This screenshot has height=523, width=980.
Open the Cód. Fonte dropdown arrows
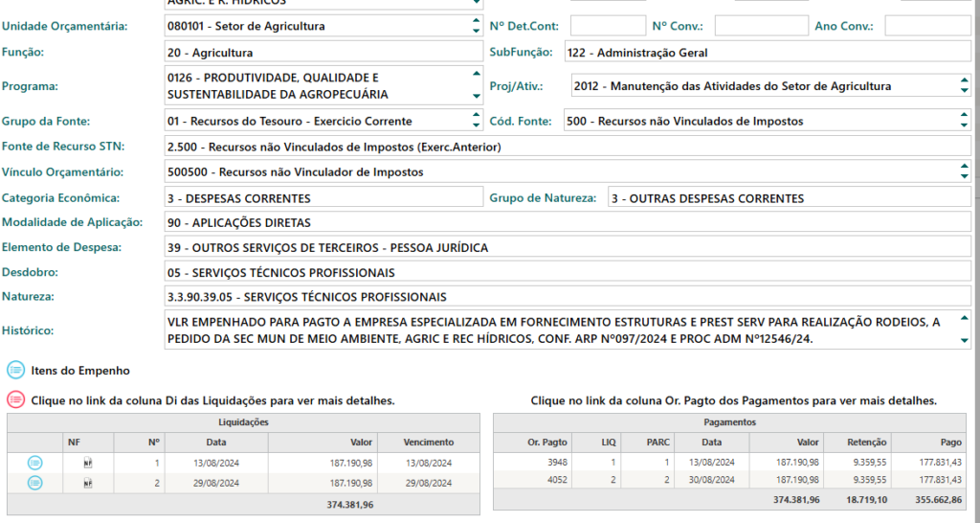[x=964, y=122]
